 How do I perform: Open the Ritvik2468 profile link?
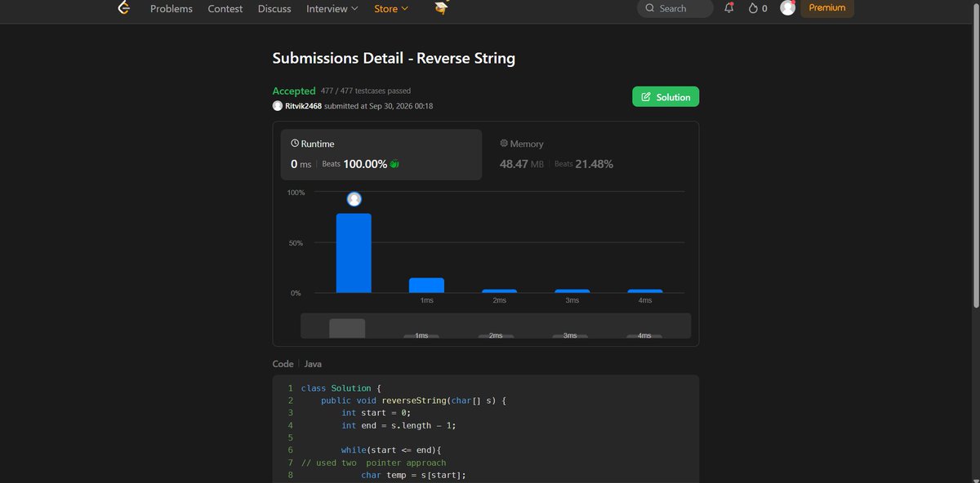303,106
